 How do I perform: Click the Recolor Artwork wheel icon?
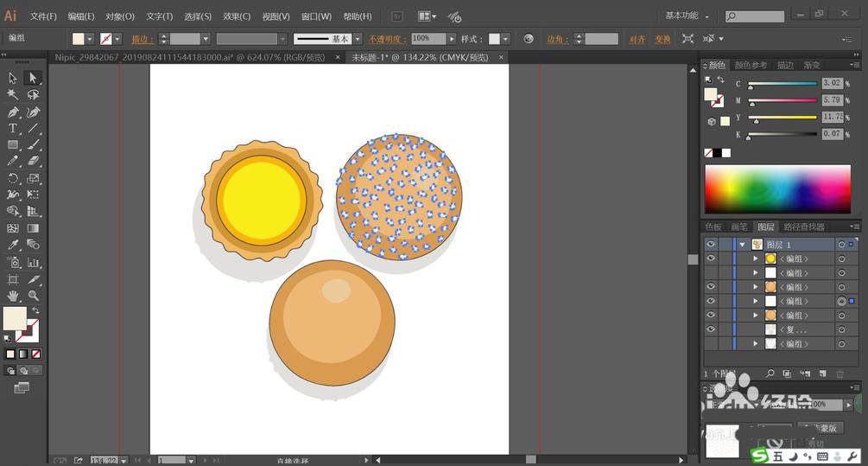tap(529, 39)
